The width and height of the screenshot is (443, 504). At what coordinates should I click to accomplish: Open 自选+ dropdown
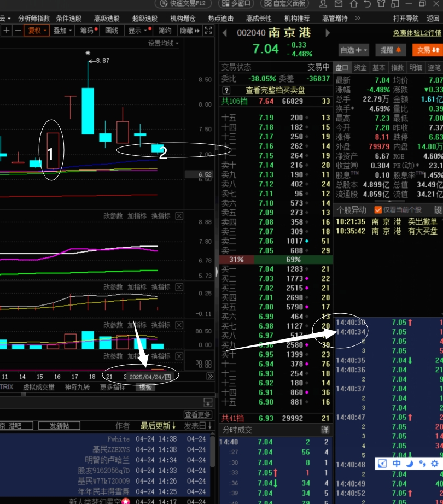(x=353, y=50)
